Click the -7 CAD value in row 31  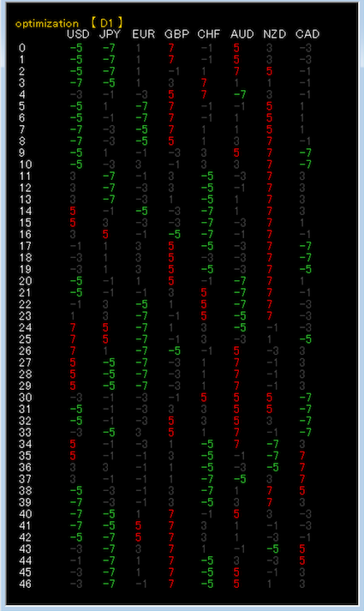(305, 409)
